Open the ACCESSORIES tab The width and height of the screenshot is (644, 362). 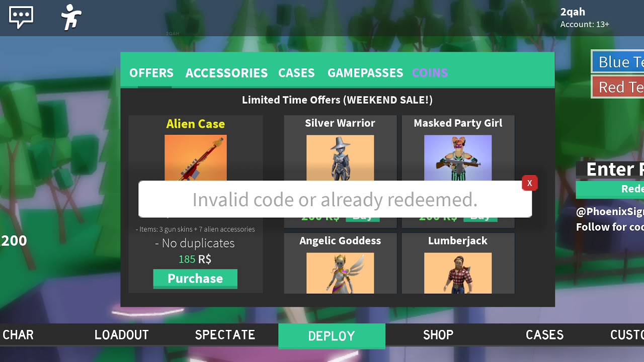pos(226,73)
